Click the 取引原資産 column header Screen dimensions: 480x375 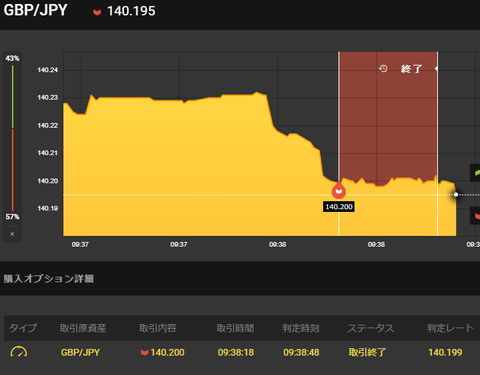click(83, 328)
